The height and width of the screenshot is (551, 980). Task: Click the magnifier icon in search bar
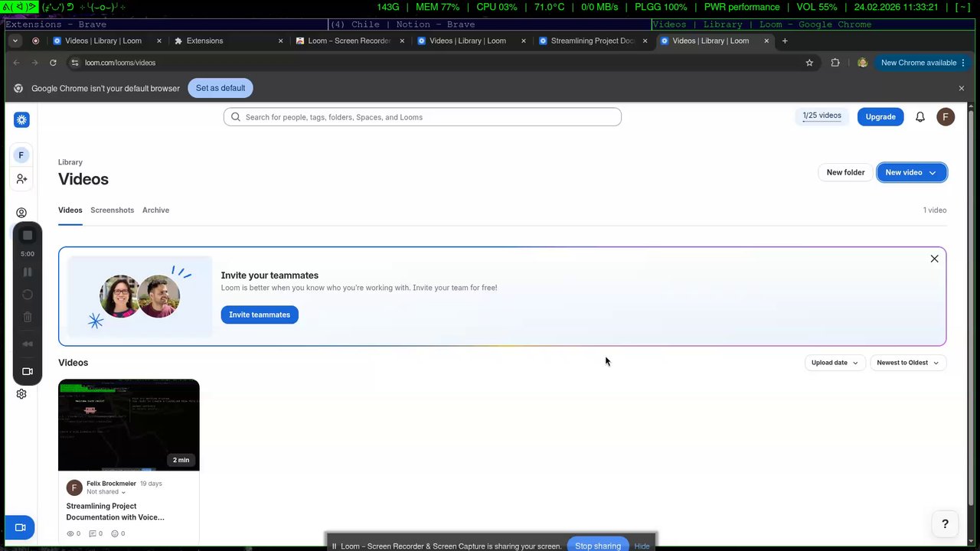(236, 117)
